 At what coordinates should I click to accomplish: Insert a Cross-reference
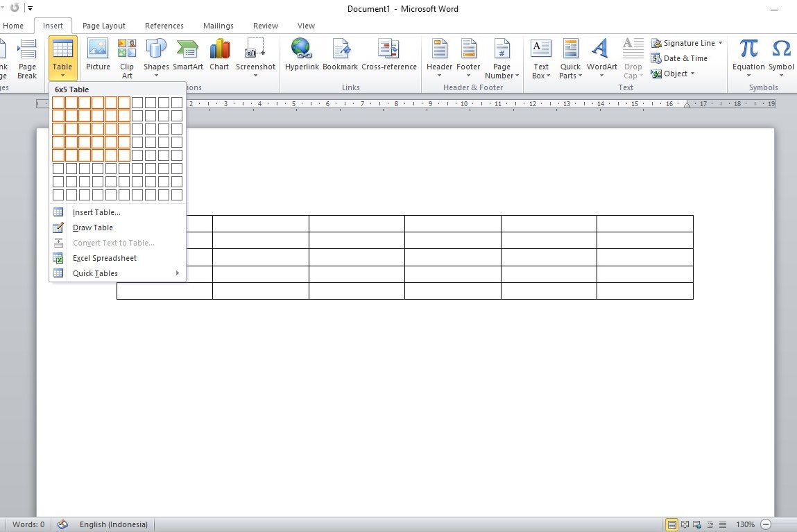tap(388, 55)
